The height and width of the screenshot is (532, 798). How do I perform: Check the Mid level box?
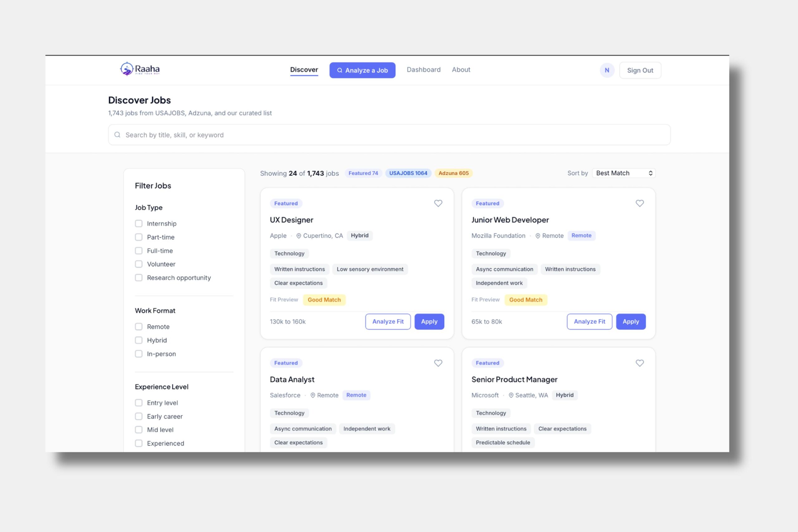click(139, 430)
